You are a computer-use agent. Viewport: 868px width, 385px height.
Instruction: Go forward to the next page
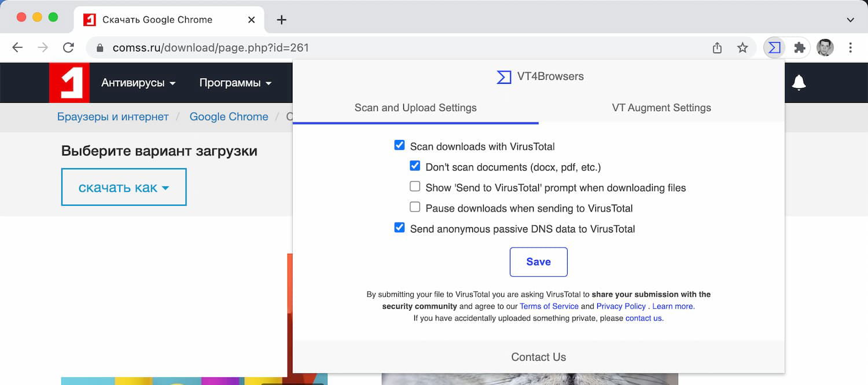[x=43, y=48]
